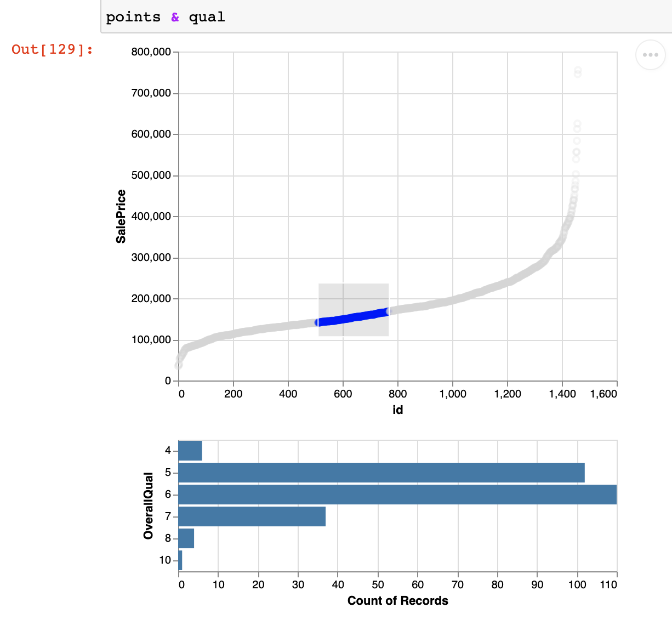This screenshot has width=672, height=636.
Task: Click the 1,400 x-axis tick label
Action: coord(562,394)
